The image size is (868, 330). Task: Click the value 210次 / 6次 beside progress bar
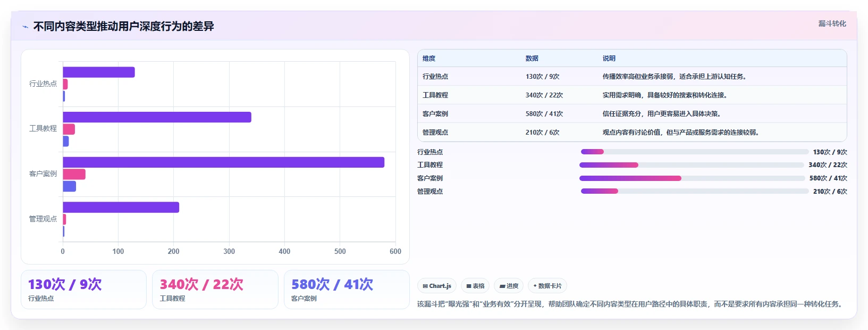tap(830, 192)
